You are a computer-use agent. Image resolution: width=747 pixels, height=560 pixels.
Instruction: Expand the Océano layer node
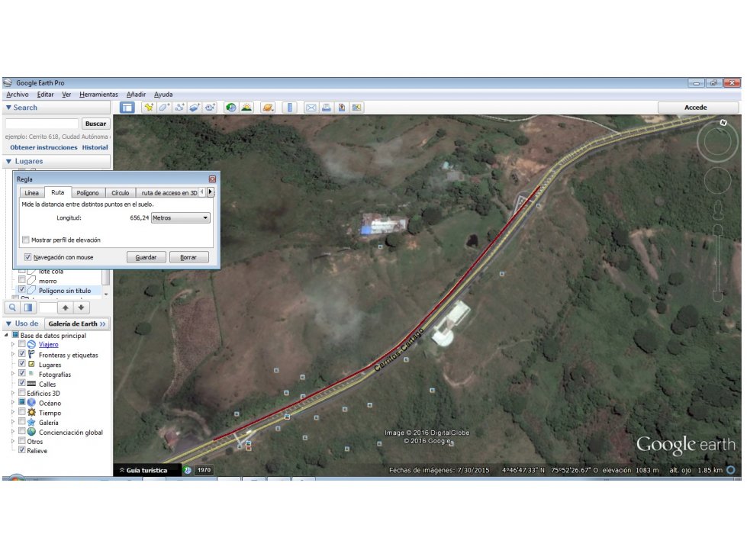(13, 403)
